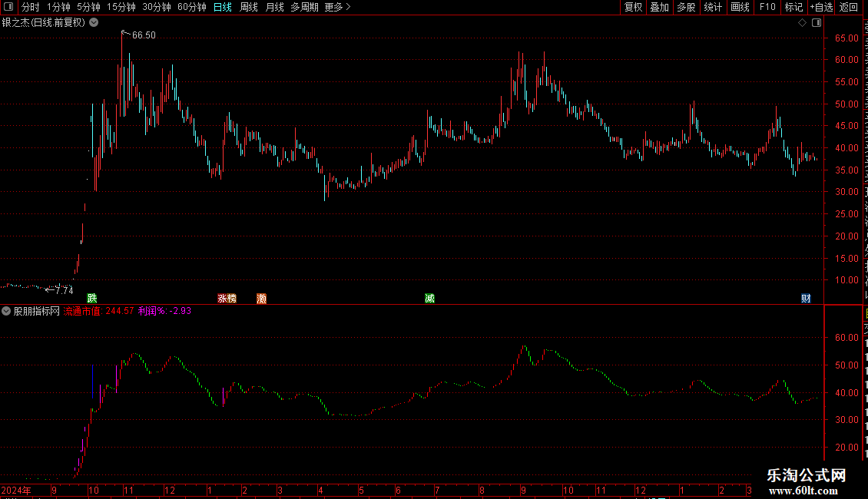Select the 5分钟 period
868x499 pixels.
[88, 7]
